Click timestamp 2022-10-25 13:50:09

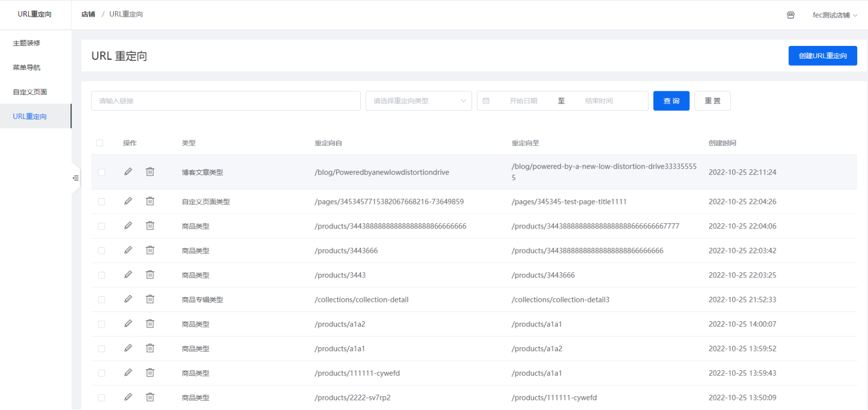pos(742,398)
